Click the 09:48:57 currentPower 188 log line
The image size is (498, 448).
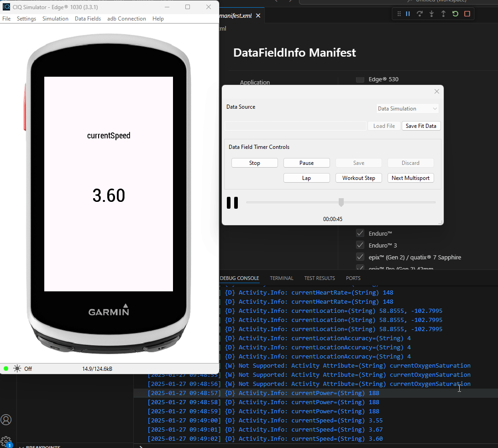[x=263, y=393]
